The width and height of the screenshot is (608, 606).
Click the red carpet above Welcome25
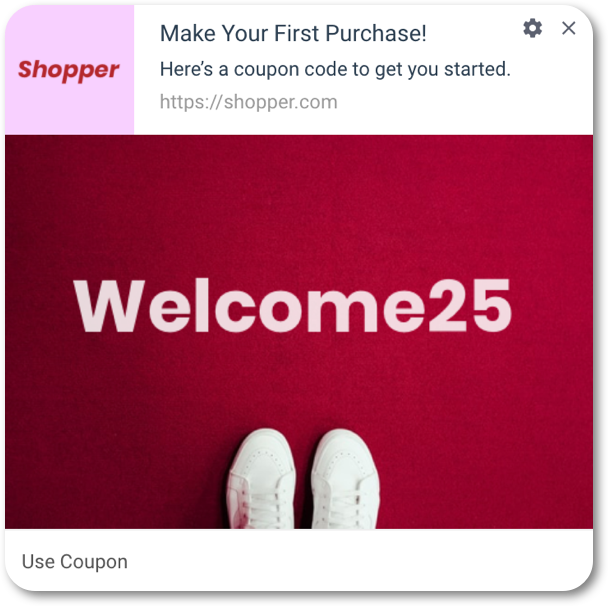click(x=299, y=205)
